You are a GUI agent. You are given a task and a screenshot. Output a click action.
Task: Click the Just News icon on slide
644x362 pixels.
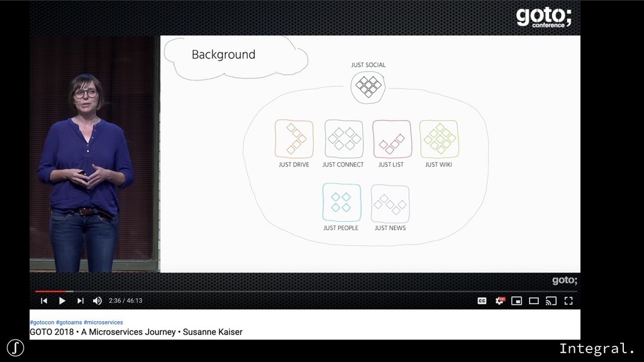pyautogui.click(x=390, y=204)
